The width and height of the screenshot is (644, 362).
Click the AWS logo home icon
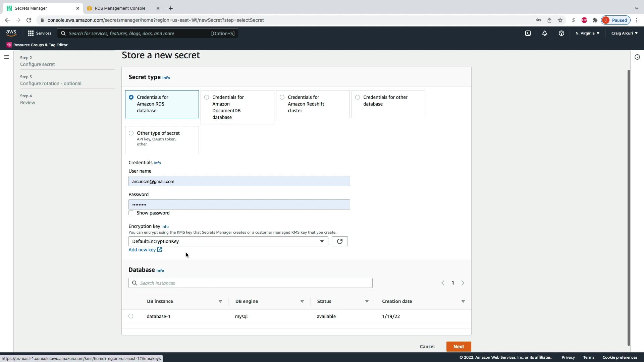pos(11,33)
